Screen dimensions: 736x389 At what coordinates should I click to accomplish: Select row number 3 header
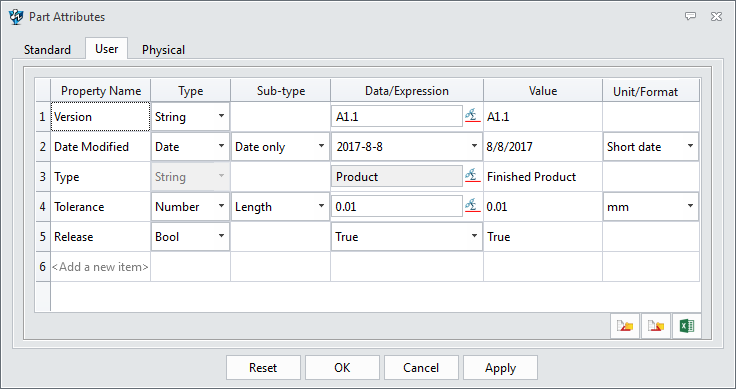coord(43,176)
